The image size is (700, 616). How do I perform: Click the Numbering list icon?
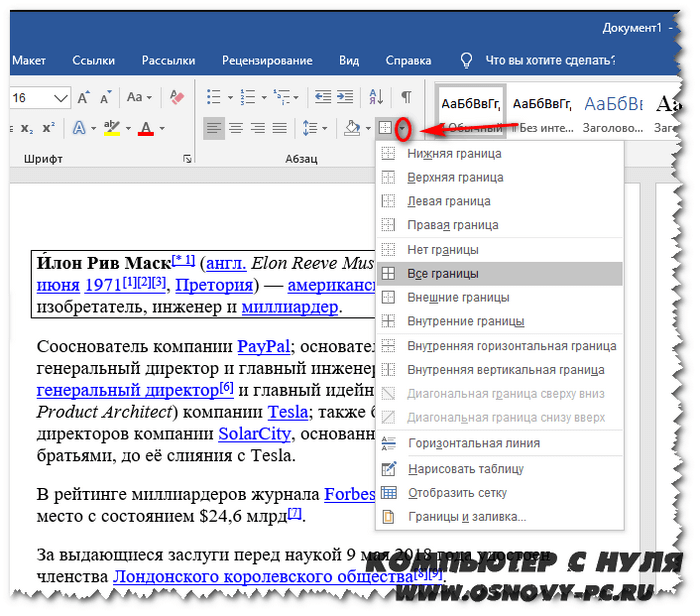tap(248, 97)
